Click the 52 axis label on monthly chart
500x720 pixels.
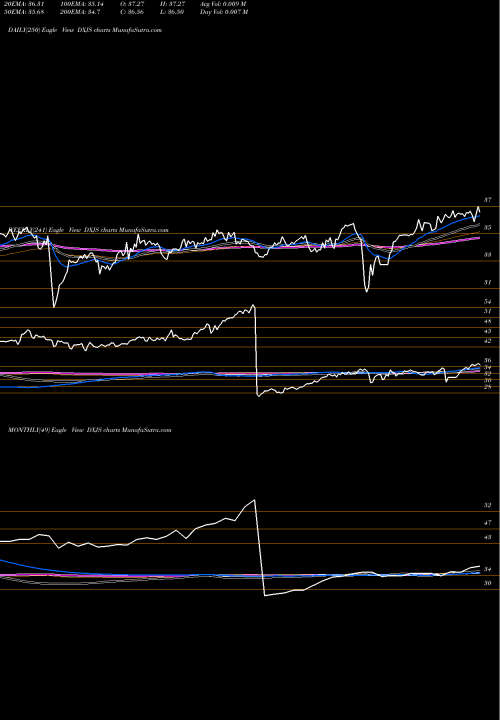tap(488, 505)
